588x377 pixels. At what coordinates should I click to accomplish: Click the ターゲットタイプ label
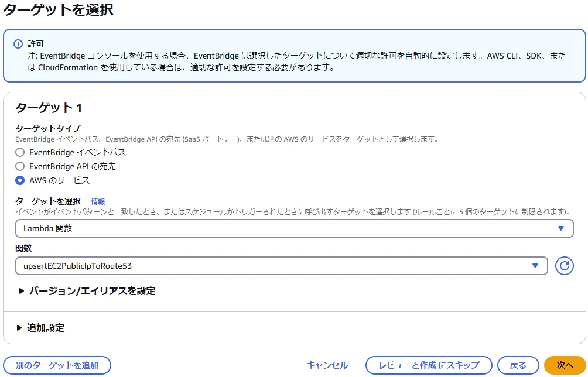coord(48,129)
